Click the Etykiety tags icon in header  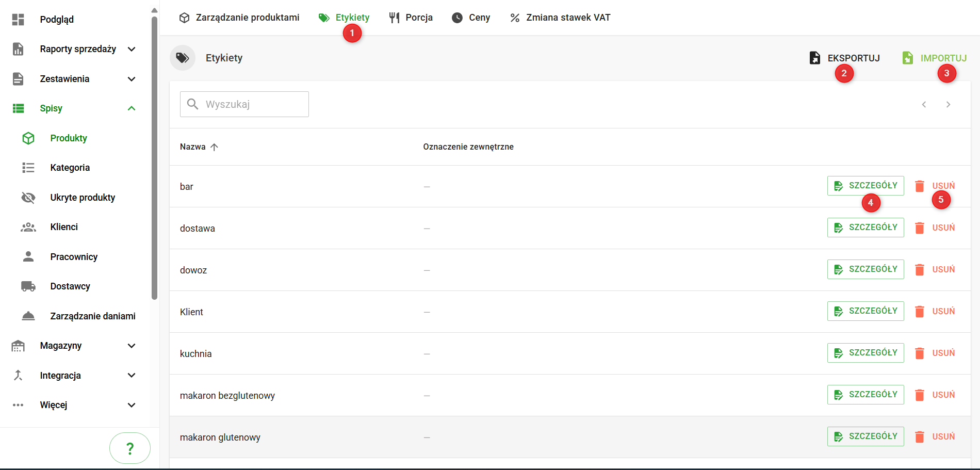(x=182, y=58)
